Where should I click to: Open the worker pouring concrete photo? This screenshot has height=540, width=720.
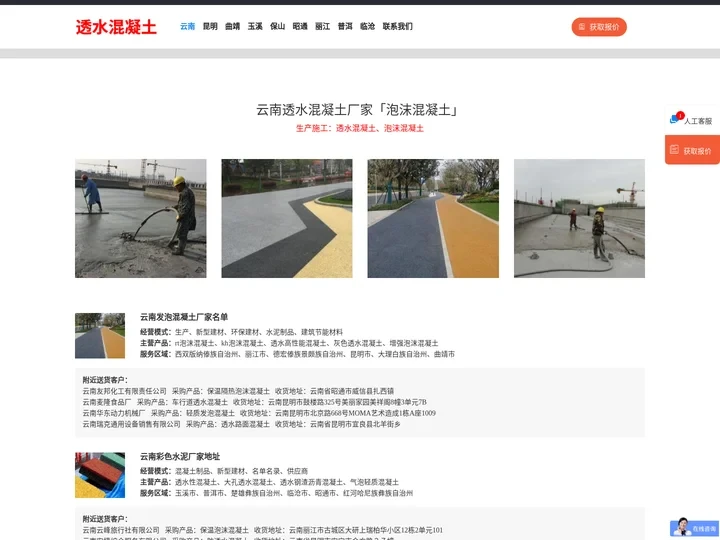[141, 218]
